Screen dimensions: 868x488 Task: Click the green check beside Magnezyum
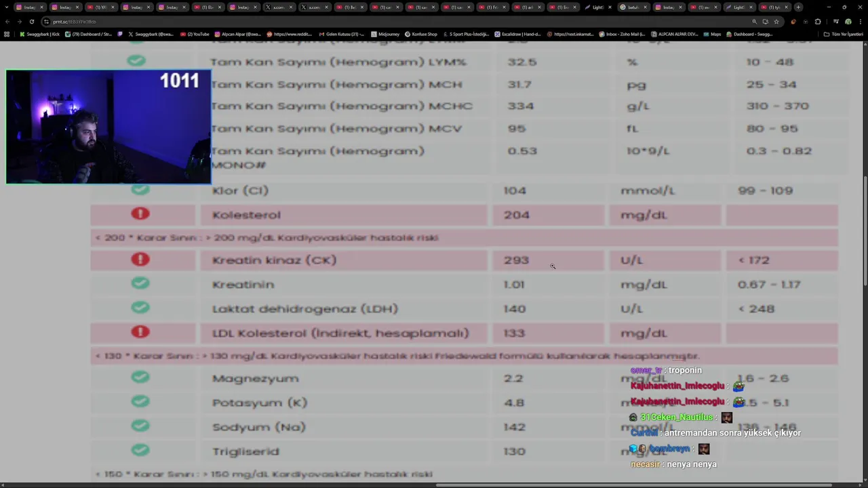click(140, 377)
